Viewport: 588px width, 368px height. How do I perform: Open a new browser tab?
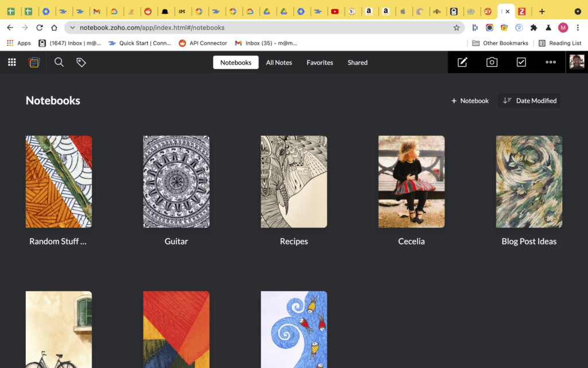coord(542,11)
